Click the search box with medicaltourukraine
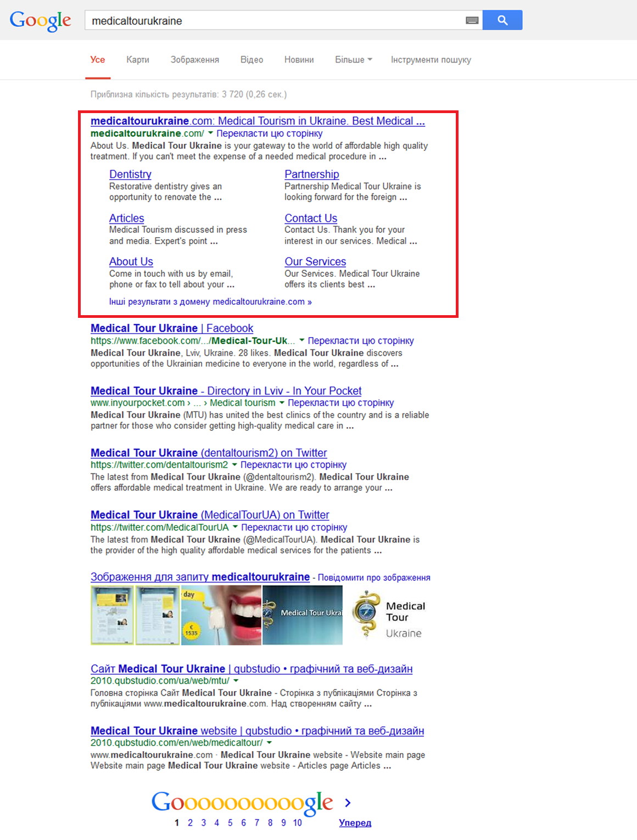Viewport: 637px width, 840px height. click(x=283, y=20)
